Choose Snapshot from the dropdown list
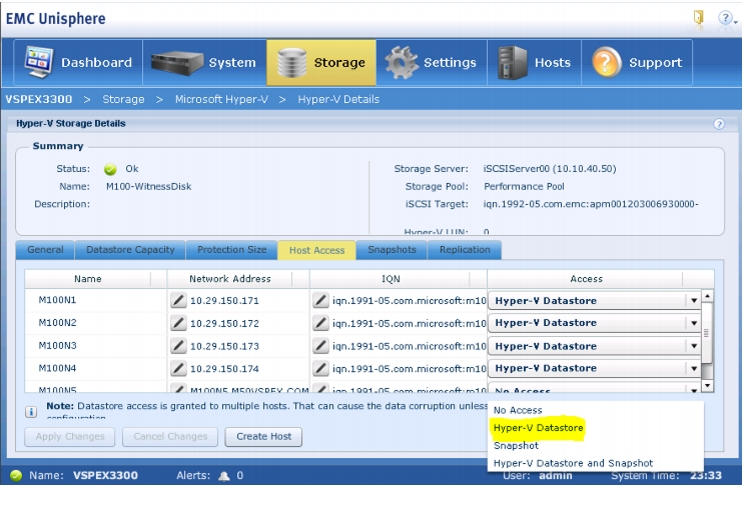 pos(516,446)
